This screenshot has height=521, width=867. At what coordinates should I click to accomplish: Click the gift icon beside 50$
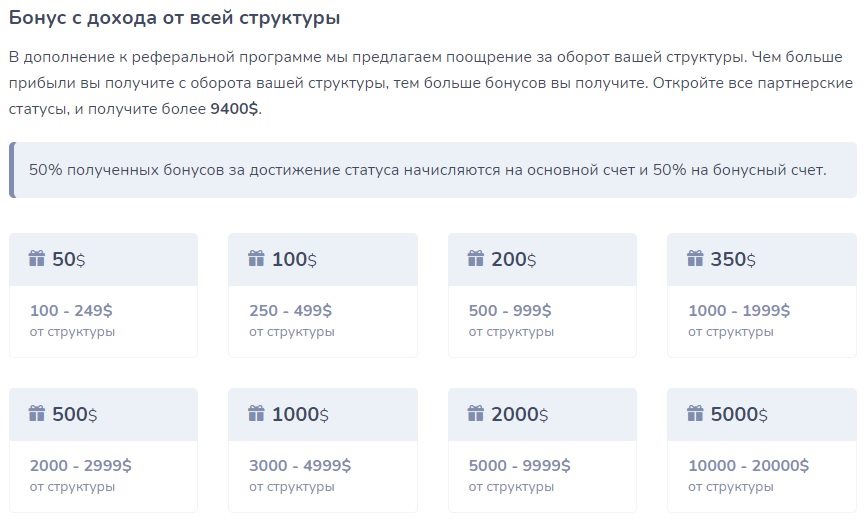click(36, 258)
